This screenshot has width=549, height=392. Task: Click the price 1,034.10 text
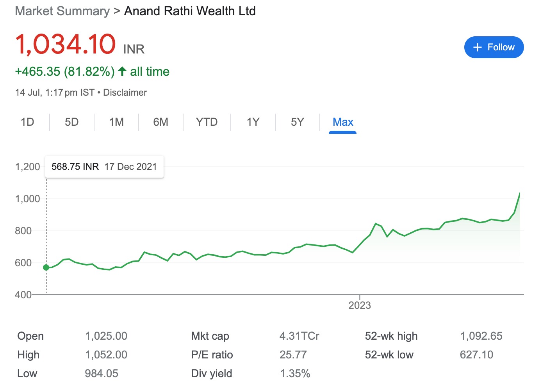(x=66, y=44)
